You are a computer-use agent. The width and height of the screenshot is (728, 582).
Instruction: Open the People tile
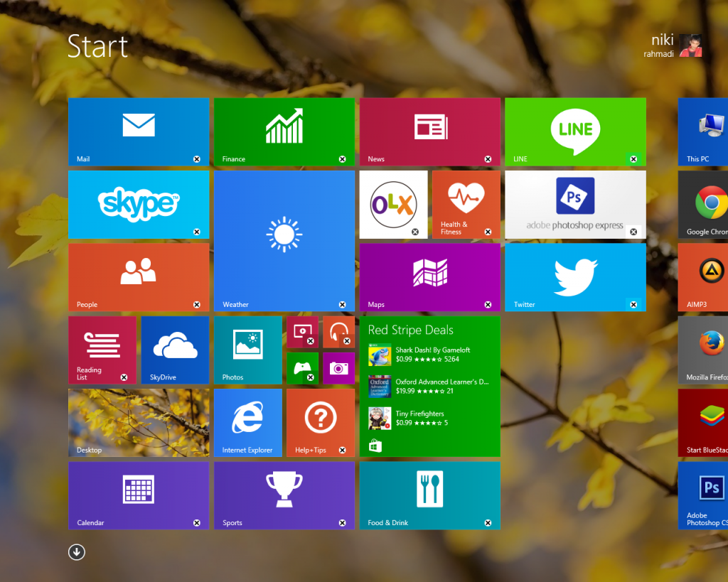pos(139,278)
